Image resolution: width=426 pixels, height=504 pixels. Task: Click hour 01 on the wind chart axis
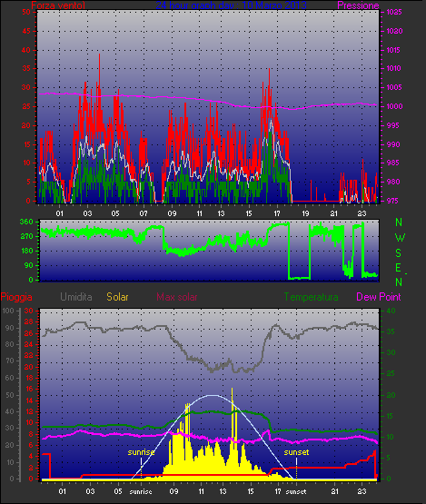59,213
